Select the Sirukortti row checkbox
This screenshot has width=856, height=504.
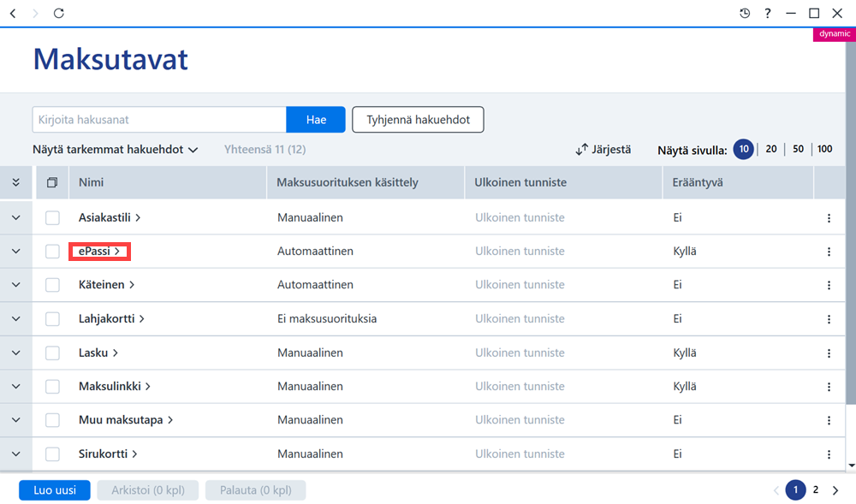[x=52, y=454]
